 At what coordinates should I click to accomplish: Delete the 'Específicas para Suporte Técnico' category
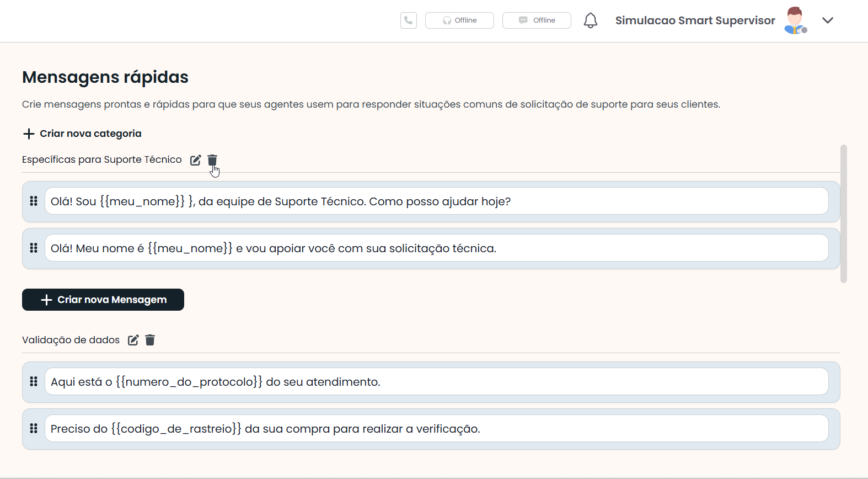212,160
